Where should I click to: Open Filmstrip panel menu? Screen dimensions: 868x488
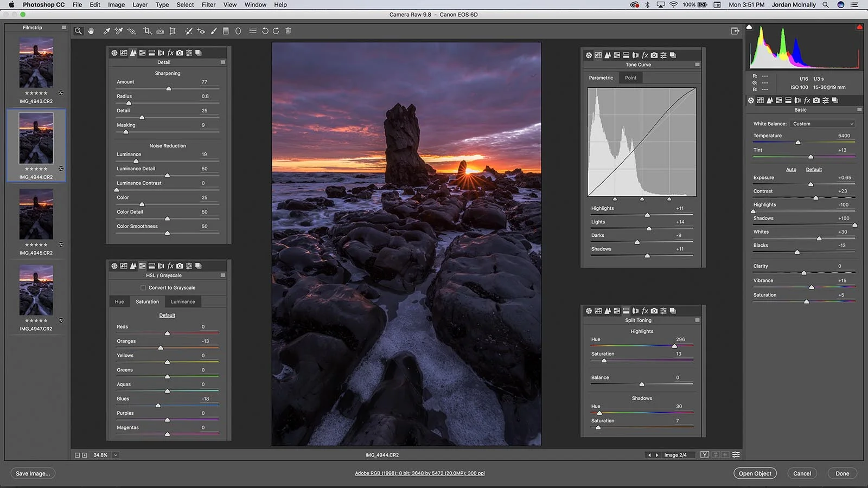(63, 27)
